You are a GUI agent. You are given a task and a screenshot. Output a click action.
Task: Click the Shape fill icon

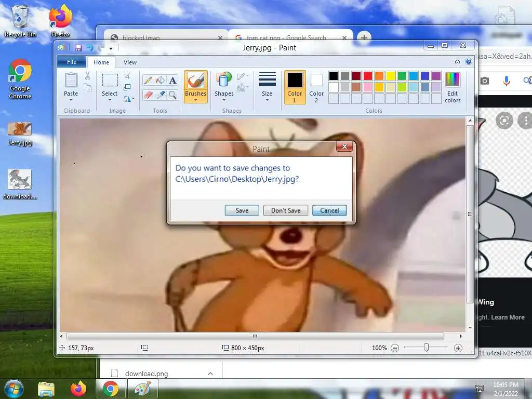[242, 88]
